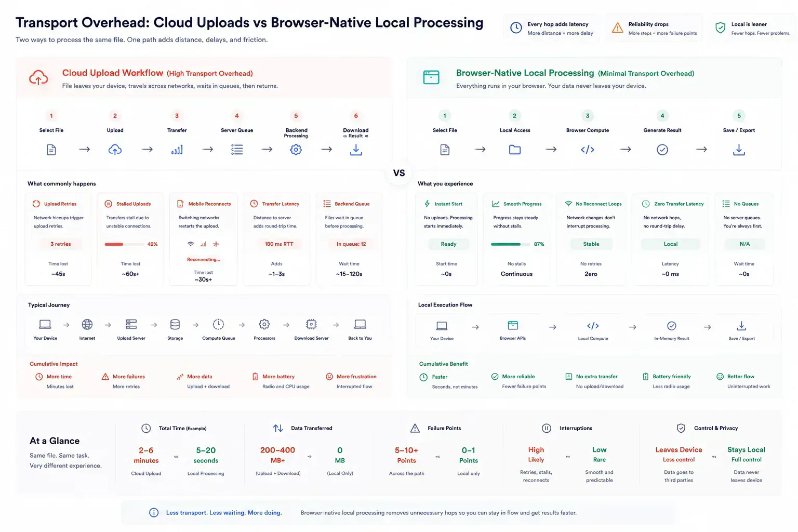Click the Reconnecting... status text

(203, 259)
